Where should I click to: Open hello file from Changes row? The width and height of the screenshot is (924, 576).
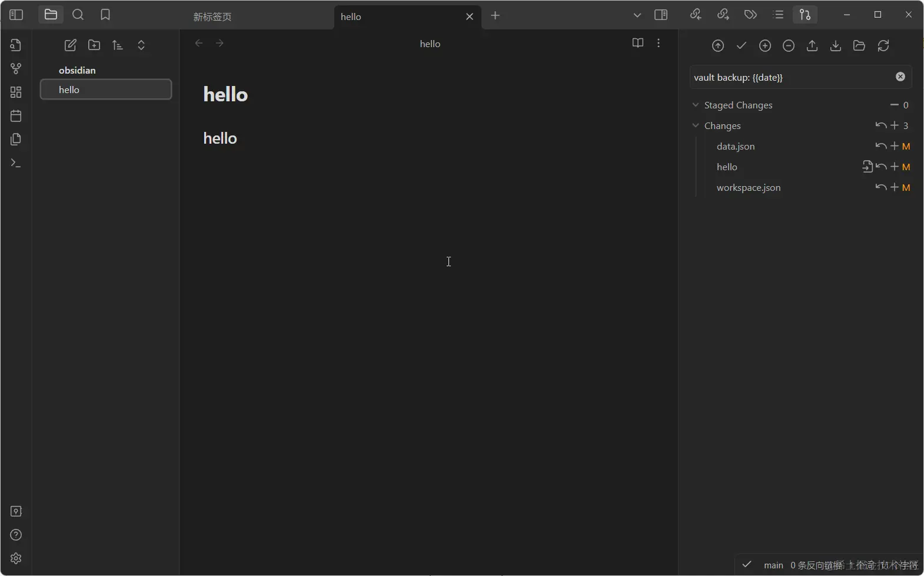pos(868,167)
